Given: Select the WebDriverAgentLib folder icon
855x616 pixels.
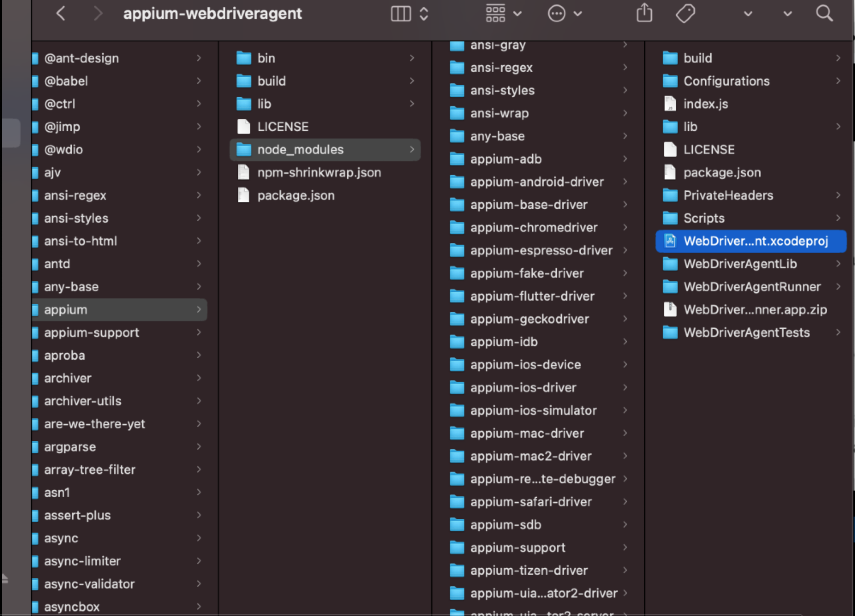Looking at the screenshot, I should point(670,264).
